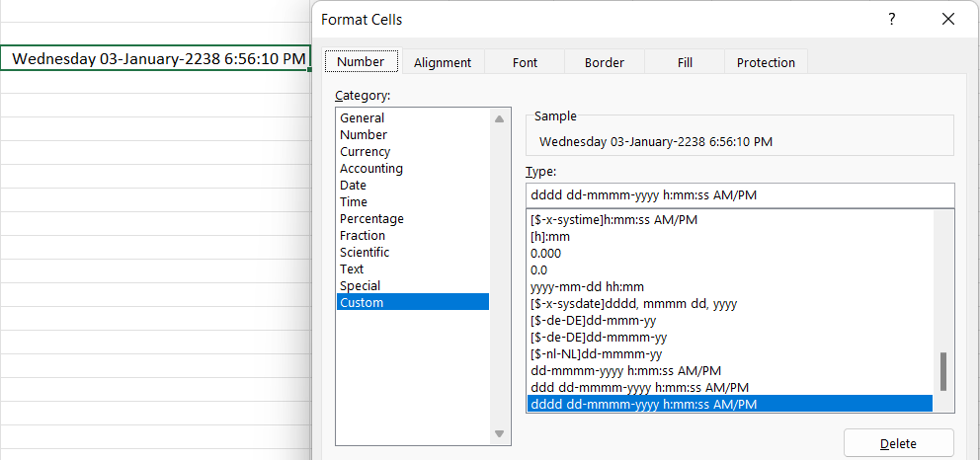Choose the [h]:mm format code
Image resolution: width=980 pixels, height=460 pixels.
click(x=550, y=237)
